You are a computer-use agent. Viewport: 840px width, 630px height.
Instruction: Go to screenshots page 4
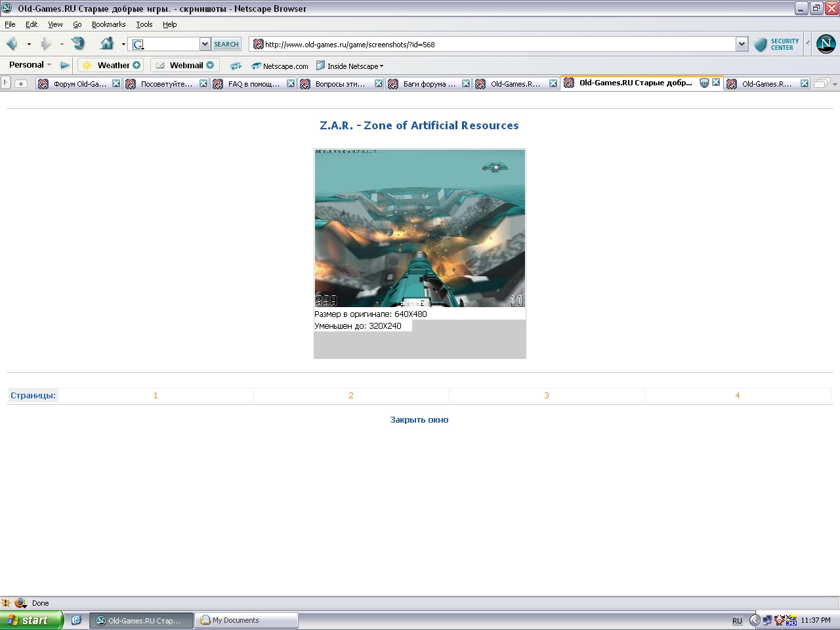coord(738,395)
